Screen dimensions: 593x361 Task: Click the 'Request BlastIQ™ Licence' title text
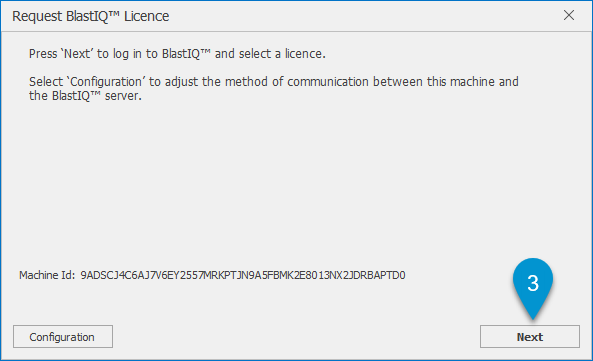point(91,16)
